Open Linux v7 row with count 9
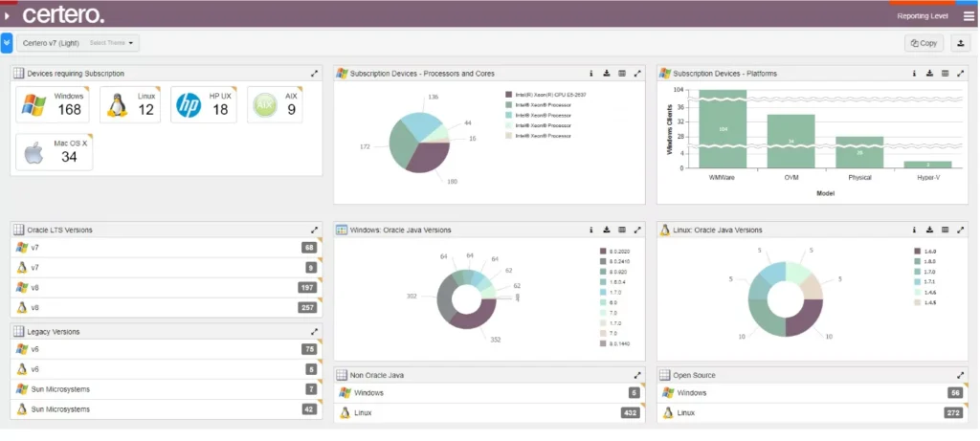The height and width of the screenshot is (441, 980). (167, 268)
